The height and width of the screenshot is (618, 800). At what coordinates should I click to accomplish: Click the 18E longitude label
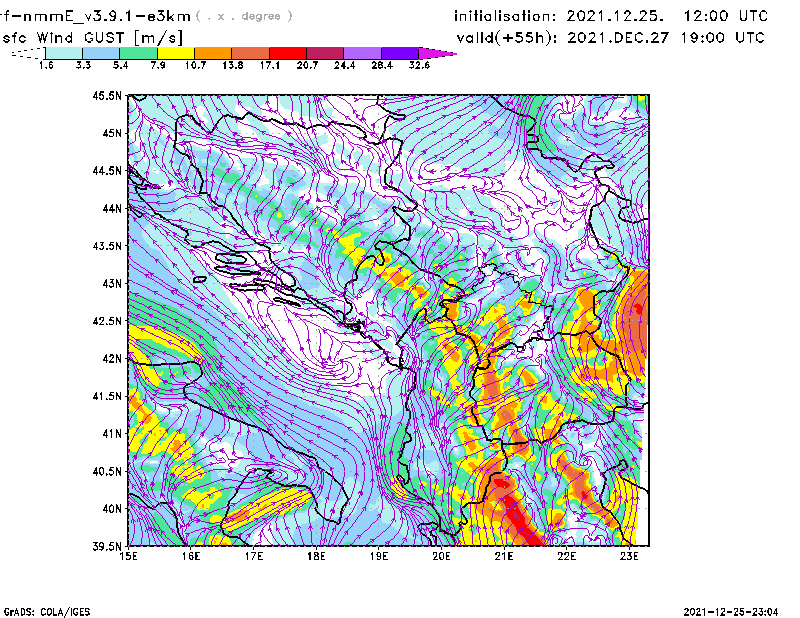(316, 556)
